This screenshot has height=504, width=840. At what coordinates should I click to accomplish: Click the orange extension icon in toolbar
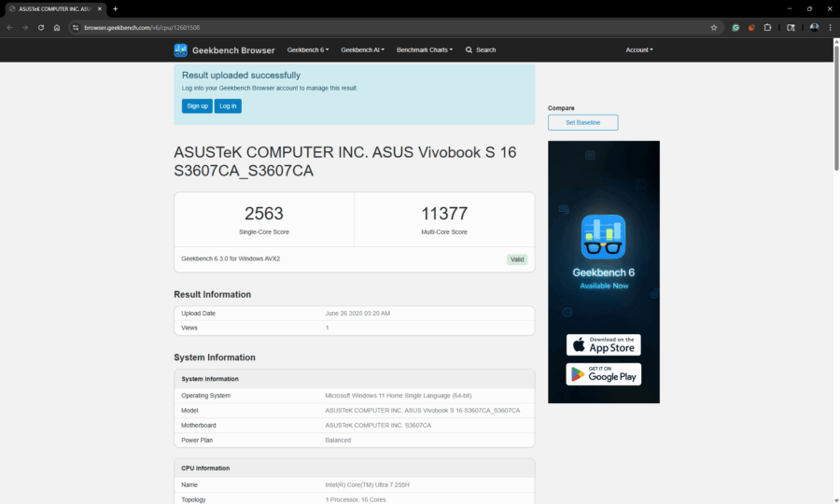pos(751,27)
